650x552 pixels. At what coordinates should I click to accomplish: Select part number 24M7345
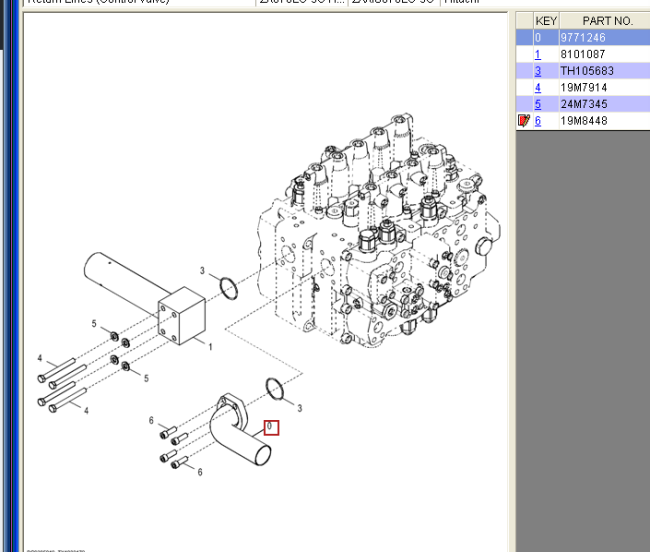(x=582, y=104)
